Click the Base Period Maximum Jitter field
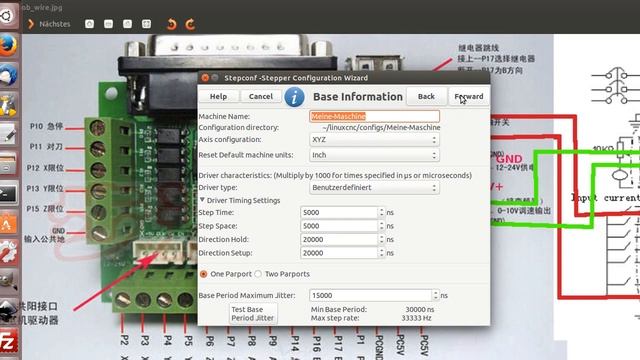 370,295
